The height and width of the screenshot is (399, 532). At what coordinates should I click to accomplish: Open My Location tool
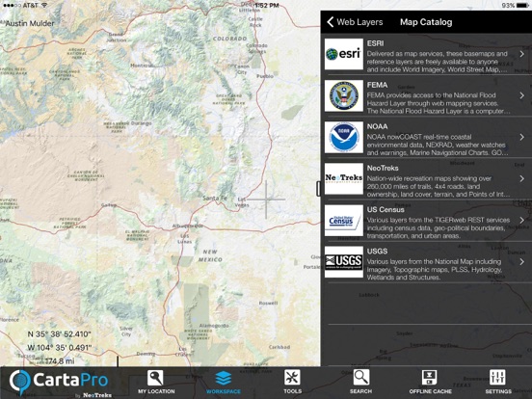(x=156, y=382)
